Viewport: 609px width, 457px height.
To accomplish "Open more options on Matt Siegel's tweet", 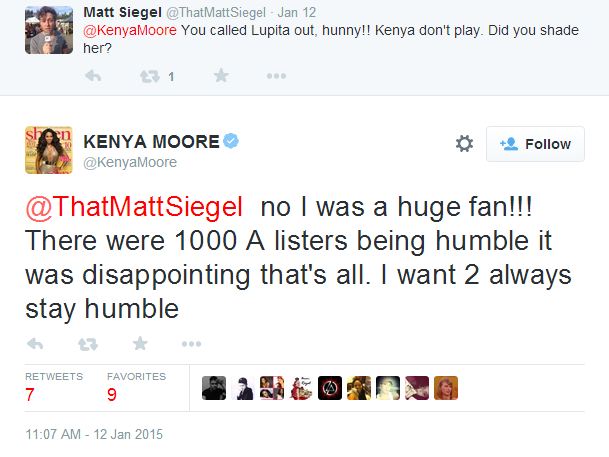I will pos(277,76).
